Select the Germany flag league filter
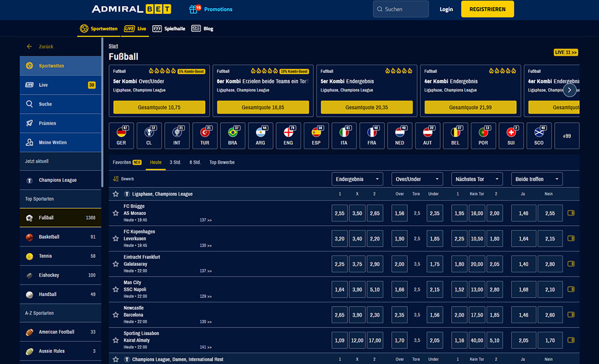Image resolution: width=599 pixels, height=364 pixels. click(x=122, y=136)
